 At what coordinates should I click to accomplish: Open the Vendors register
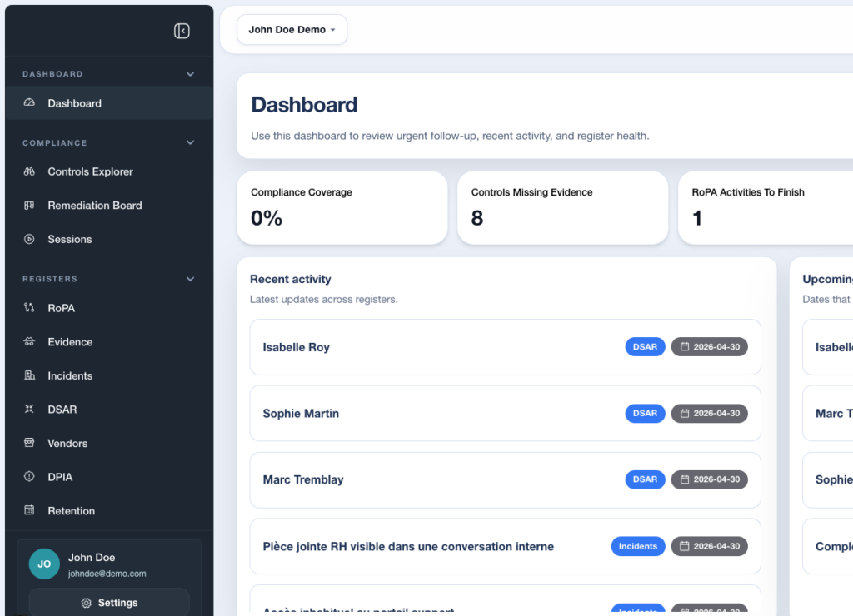point(109,443)
